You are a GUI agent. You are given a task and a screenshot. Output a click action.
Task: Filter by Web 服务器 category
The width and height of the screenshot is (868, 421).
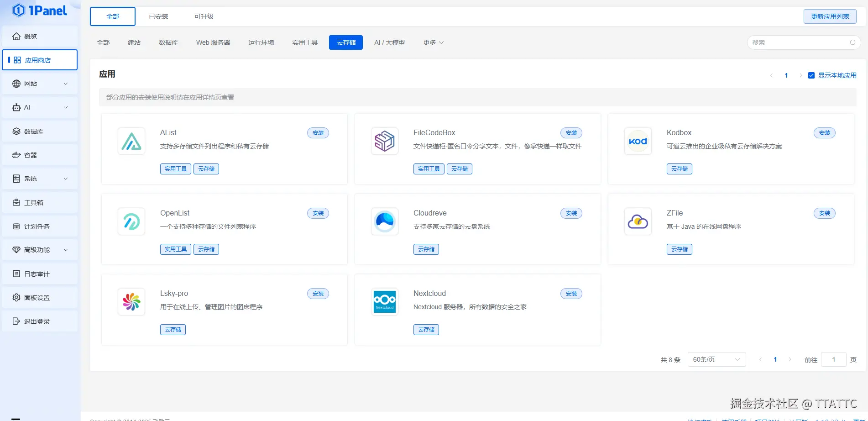point(213,42)
